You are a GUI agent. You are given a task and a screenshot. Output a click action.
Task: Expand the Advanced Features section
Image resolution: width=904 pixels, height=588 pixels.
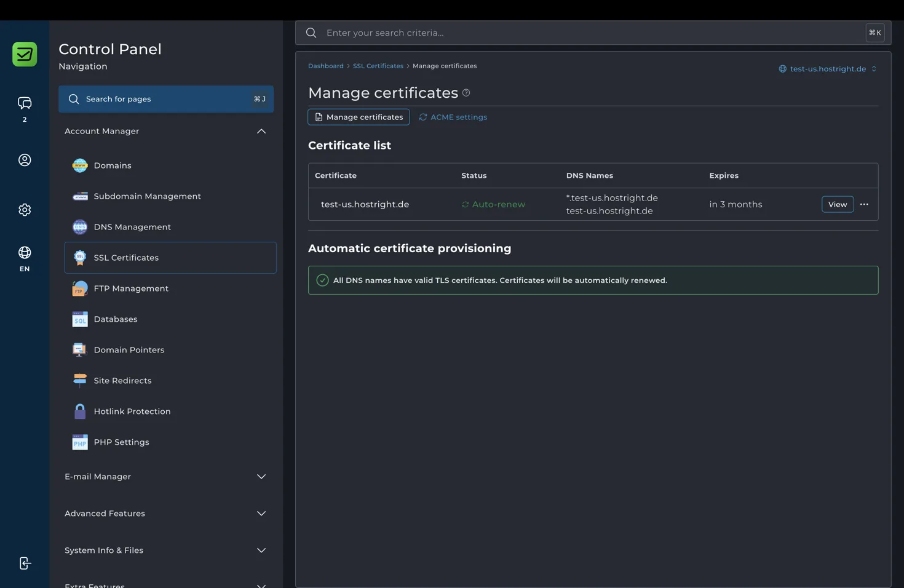pos(165,514)
